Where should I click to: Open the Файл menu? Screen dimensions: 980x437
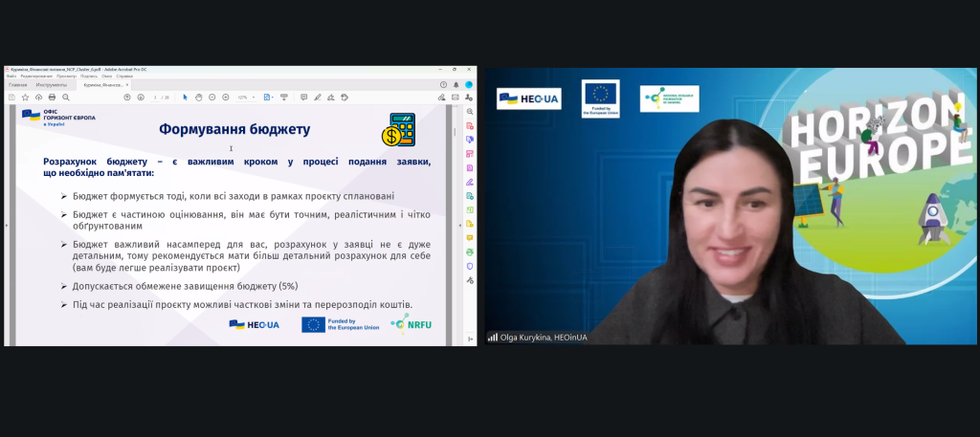11,76
